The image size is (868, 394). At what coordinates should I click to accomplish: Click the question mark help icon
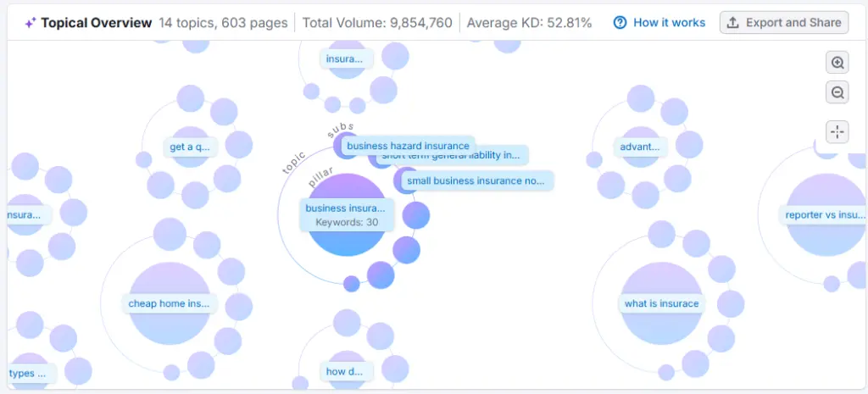coord(620,23)
